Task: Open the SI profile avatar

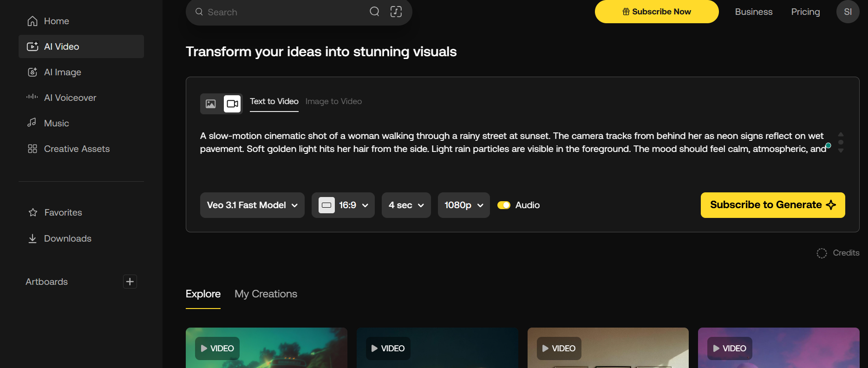Action: [x=848, y=12]
